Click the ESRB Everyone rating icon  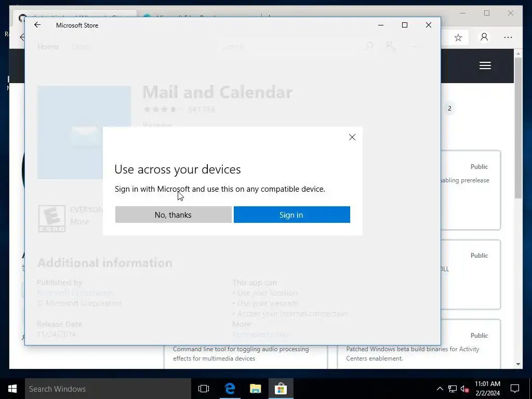point(52,219)
